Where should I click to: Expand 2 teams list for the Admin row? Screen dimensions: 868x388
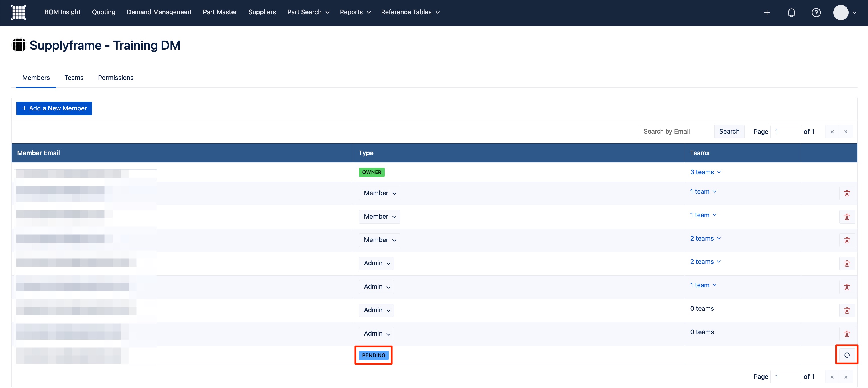tap(705, 262)
